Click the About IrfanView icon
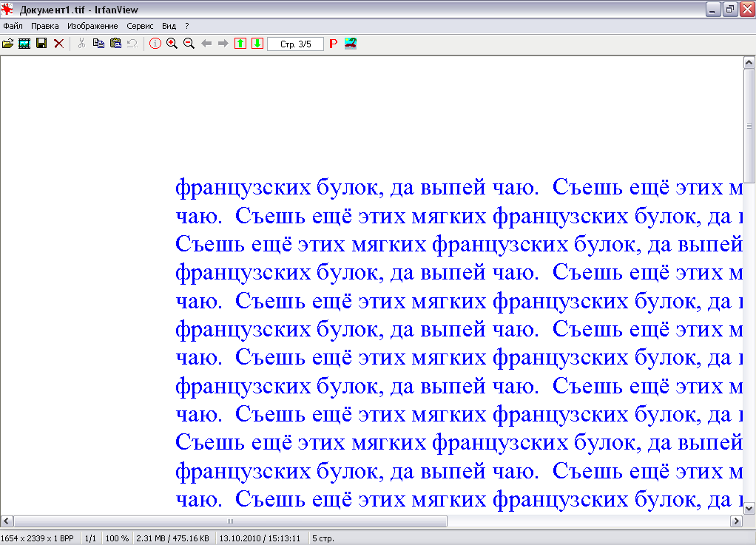756x545 pixels. [351, 44]
